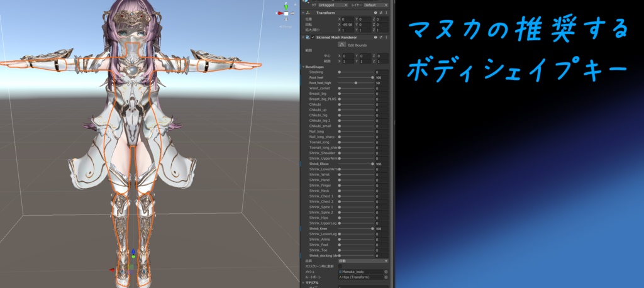Open Skinned Mesh Renderer three-dot menu
644x288 pixels.
(386, 37)
